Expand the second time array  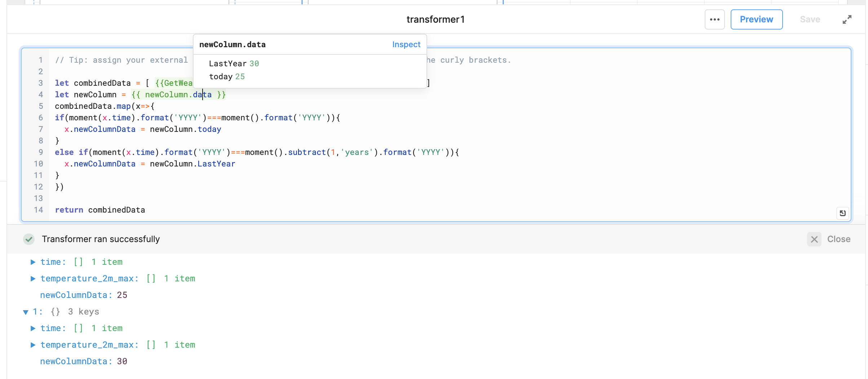point(33,328)
